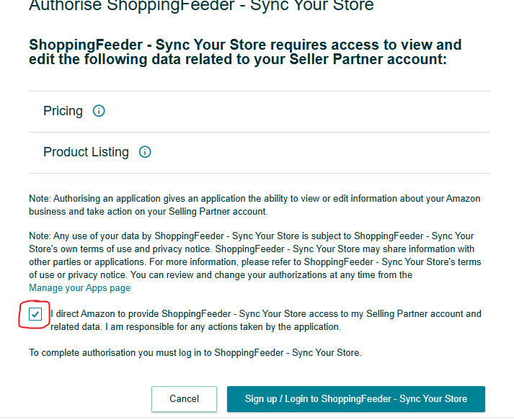Click the 'Note: Any use of your data' line

[x=252, y=236]
